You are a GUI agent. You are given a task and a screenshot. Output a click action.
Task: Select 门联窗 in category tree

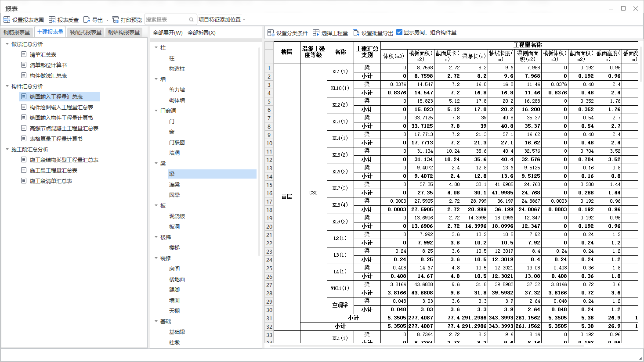177,142
